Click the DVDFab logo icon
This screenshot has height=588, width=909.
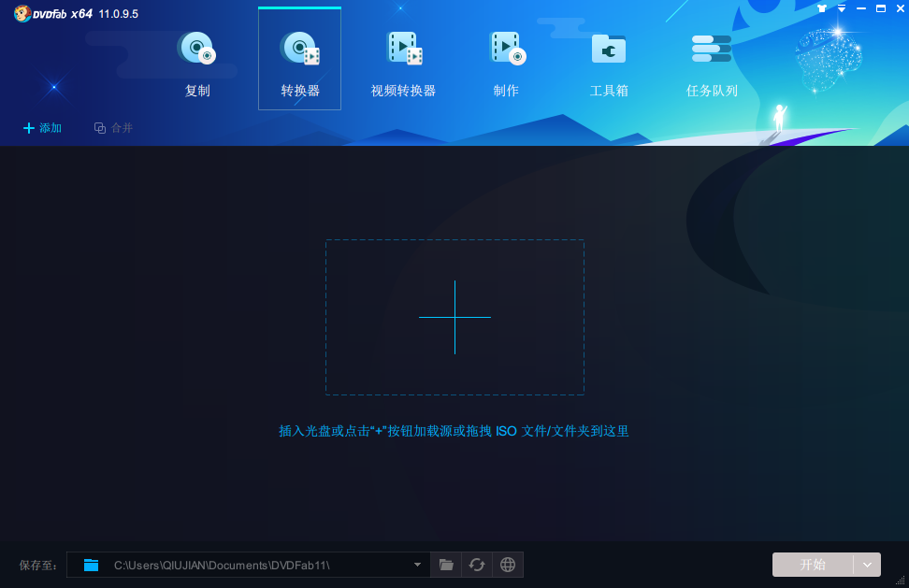[x=22, y=13]
